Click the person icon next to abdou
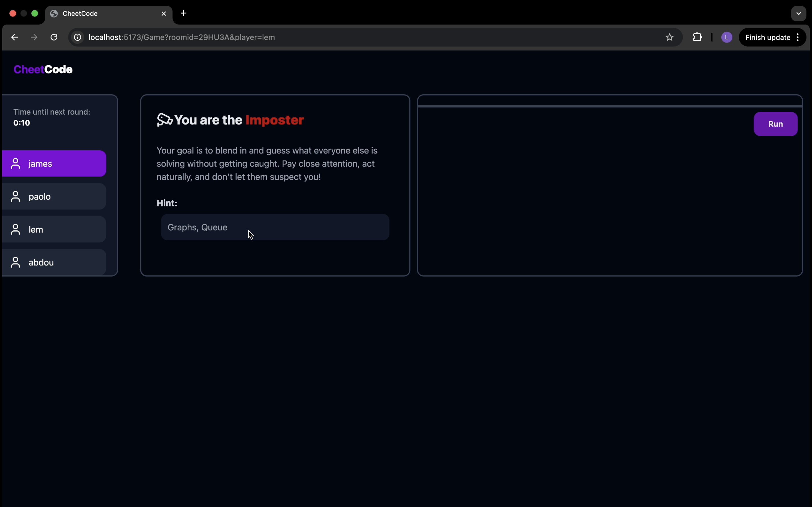812x507 pixels. click(15, 262)
